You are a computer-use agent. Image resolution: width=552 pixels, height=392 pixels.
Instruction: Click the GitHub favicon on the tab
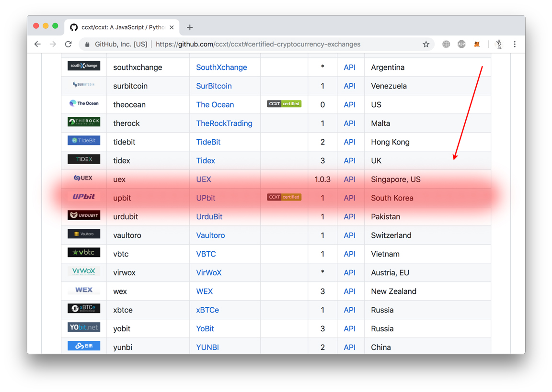pyautogui.click(x=73, y=27)
